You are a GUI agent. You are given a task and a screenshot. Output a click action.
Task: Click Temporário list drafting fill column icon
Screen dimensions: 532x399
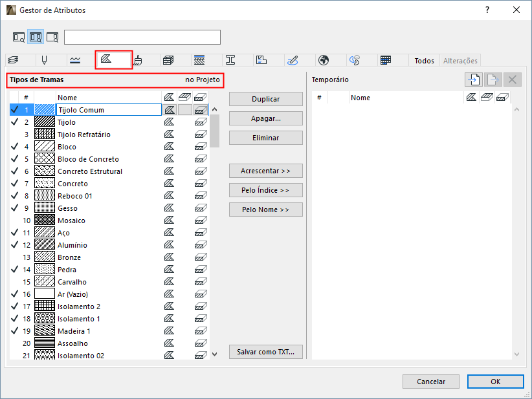click(x=487, y=97)
